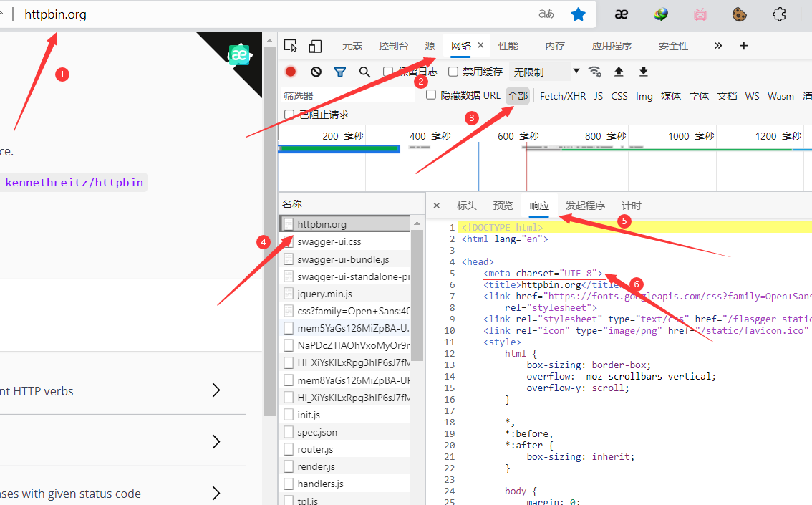Screen dimensions: 812x505
Task: Open the 内存 tab
Action: [x=555, y=46]
